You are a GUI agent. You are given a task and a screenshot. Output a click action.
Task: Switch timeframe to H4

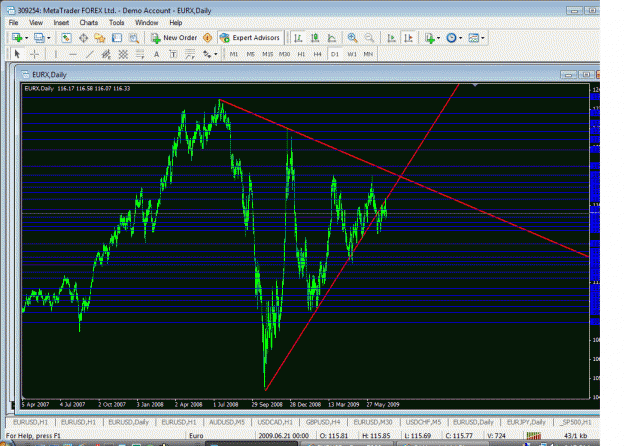click(x=318, y=54)
